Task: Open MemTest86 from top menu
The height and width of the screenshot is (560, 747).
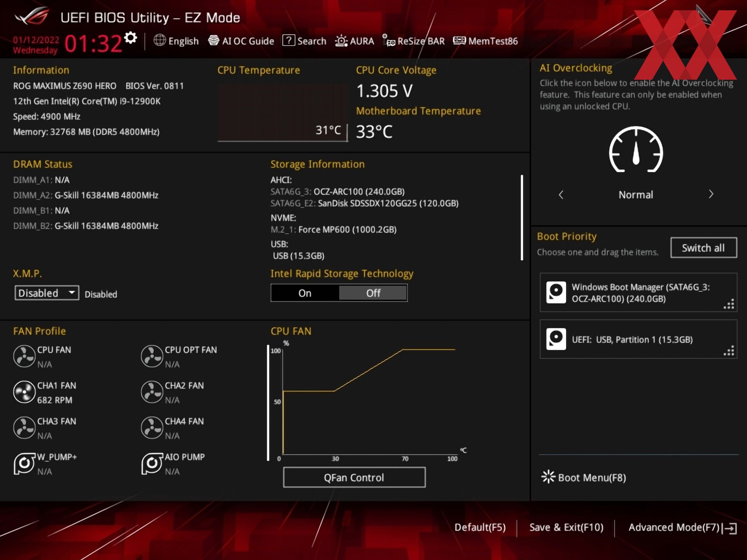Action: 486,41
